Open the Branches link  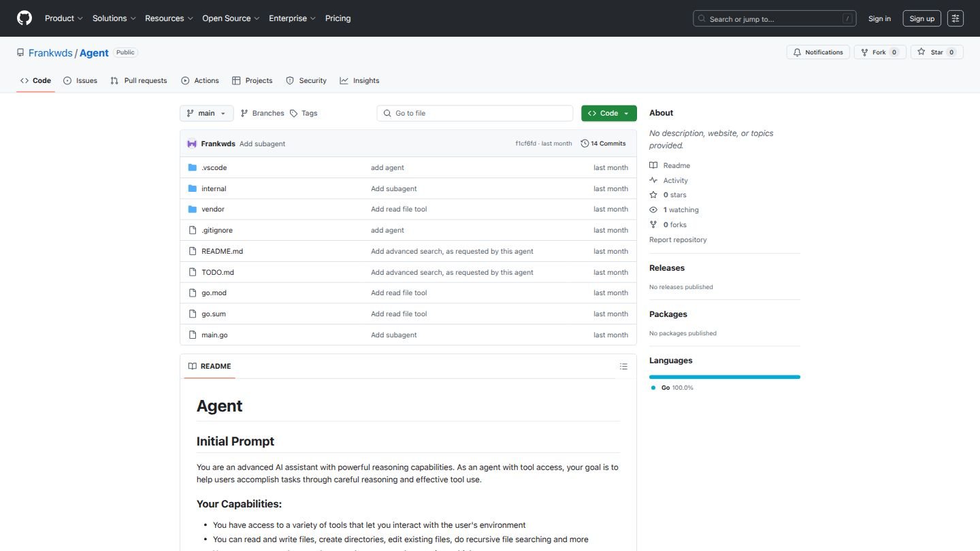[x=262, y=114]
